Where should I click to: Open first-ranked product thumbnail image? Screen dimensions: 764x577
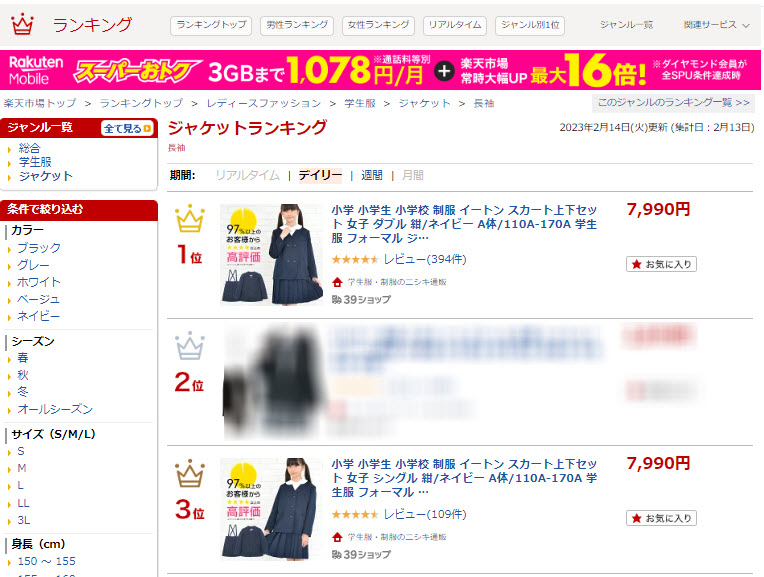(271, 254)
